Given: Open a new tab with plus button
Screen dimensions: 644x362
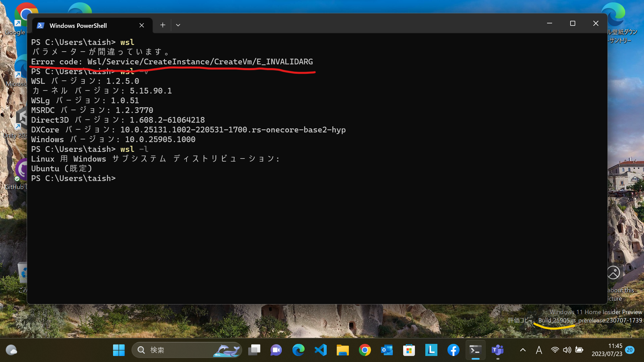Looking at the screenshot, I should [x=163, y=25].
